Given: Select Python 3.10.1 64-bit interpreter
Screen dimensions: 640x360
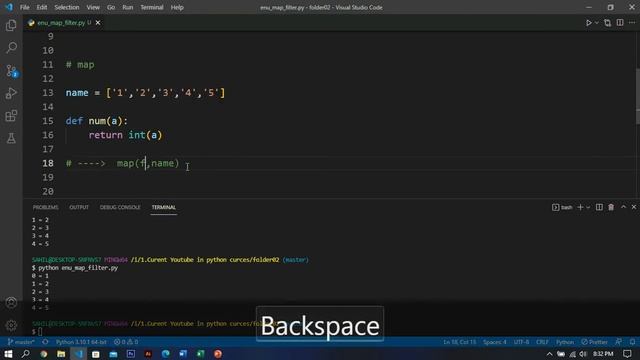Looking at the screenshot, I should click(81, 342).
